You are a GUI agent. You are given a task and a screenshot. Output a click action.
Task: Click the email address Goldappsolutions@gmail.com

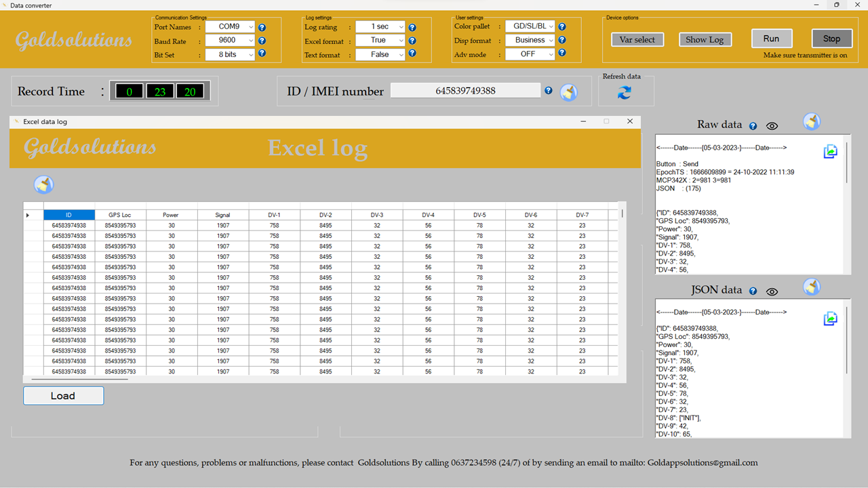click(x=702, y=463)
